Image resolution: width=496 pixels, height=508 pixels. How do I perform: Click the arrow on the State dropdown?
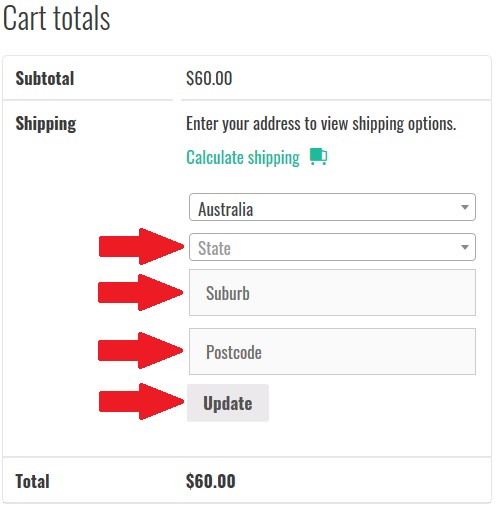(465, 247)
